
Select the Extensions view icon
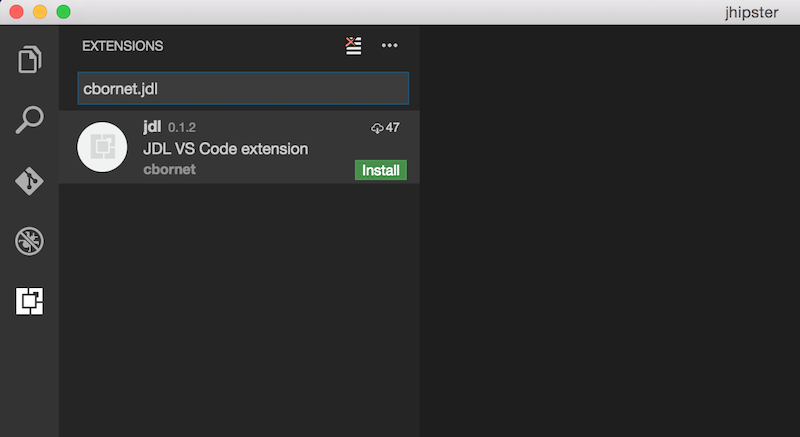[x=30, y=300]
